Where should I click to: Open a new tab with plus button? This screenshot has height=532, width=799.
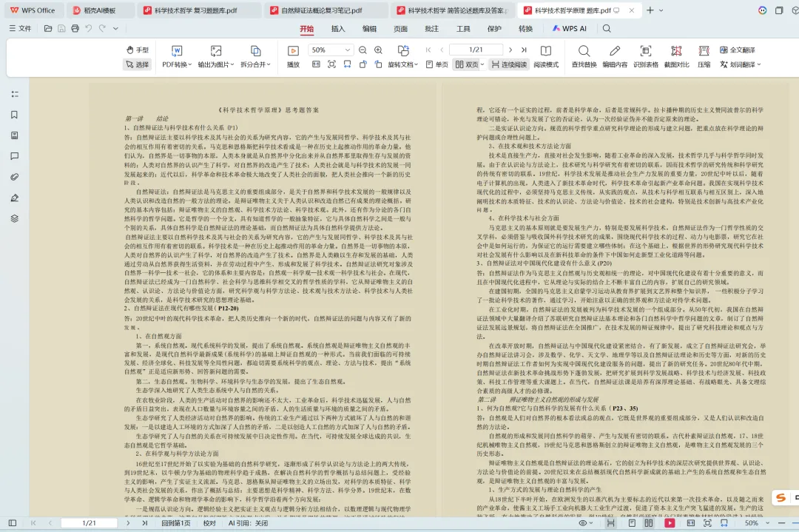(650, 10)
